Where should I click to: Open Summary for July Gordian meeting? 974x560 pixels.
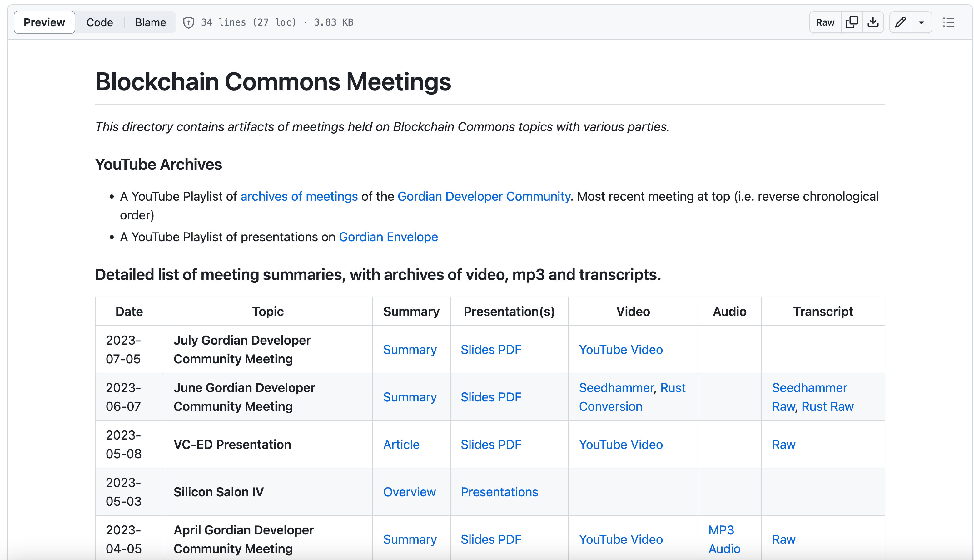(x=410, y=350)
